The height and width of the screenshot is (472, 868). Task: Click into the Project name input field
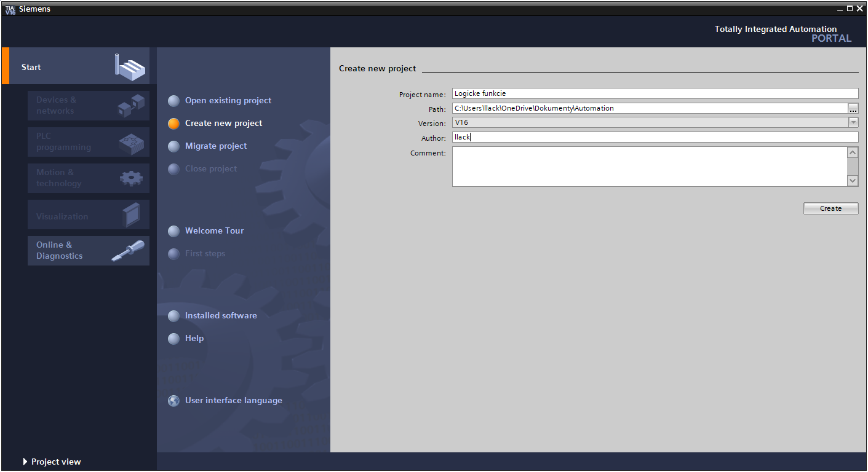point(655,93)
